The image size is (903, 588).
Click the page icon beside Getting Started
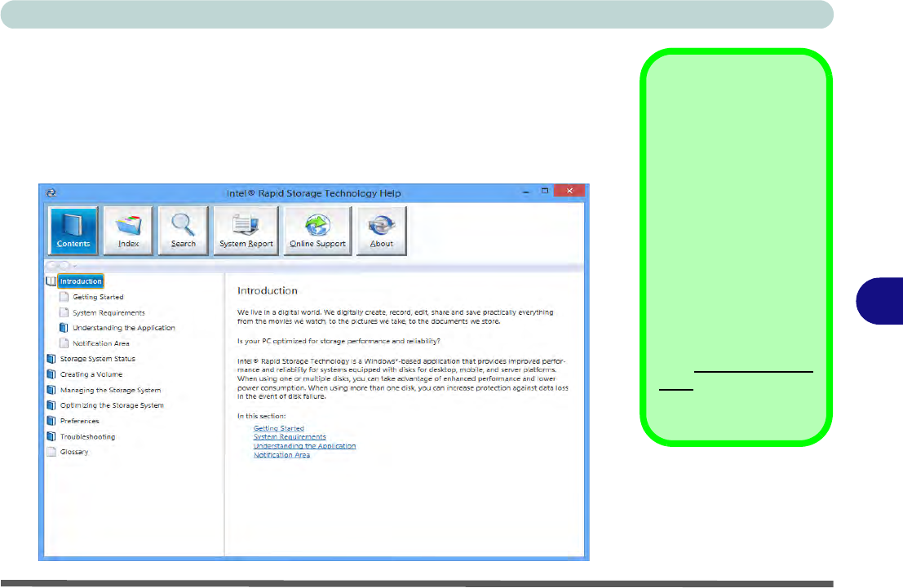[64, 297]
